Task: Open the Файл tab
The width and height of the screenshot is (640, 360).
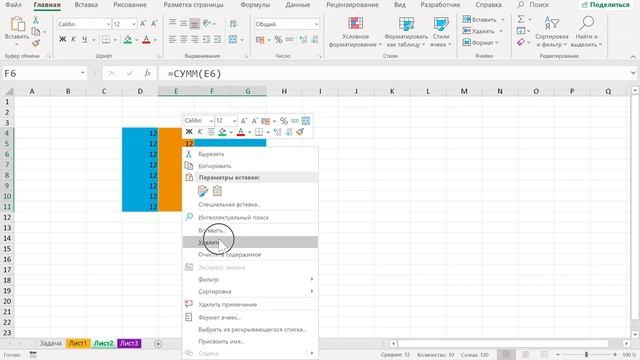Action: tap(13, 5)
